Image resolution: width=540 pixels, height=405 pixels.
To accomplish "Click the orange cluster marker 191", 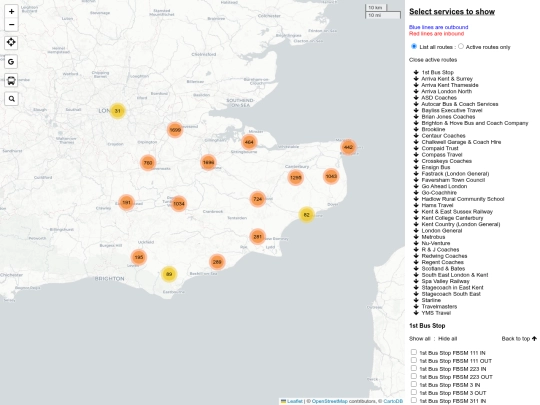I will [126, 202].
